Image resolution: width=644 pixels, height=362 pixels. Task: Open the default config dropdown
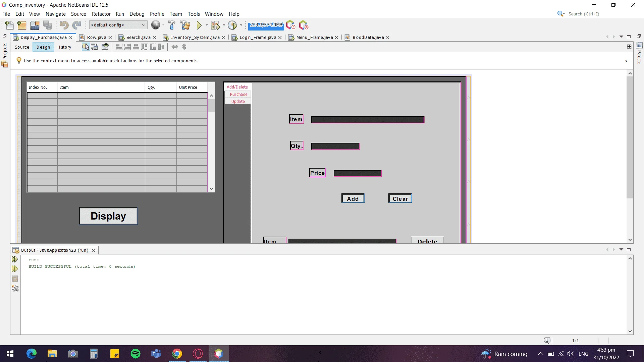pyautogui.click(x=118, y=25)
